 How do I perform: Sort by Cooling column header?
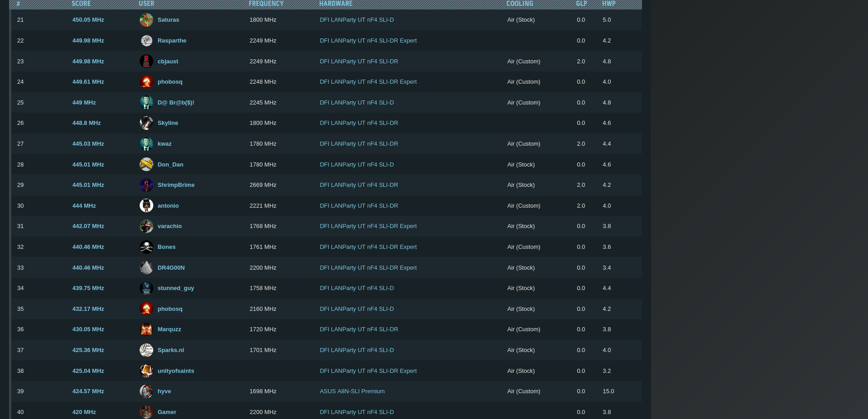pos(519,4)
